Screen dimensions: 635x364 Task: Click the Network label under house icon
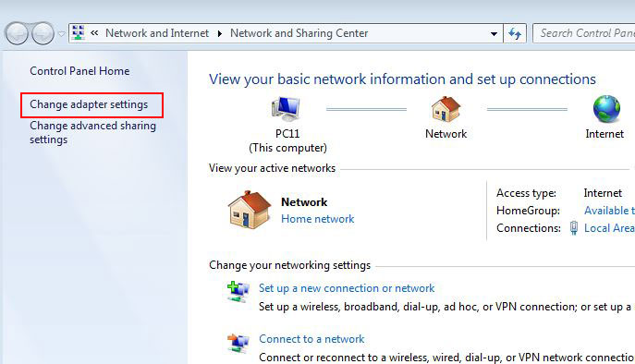(446, 134)
